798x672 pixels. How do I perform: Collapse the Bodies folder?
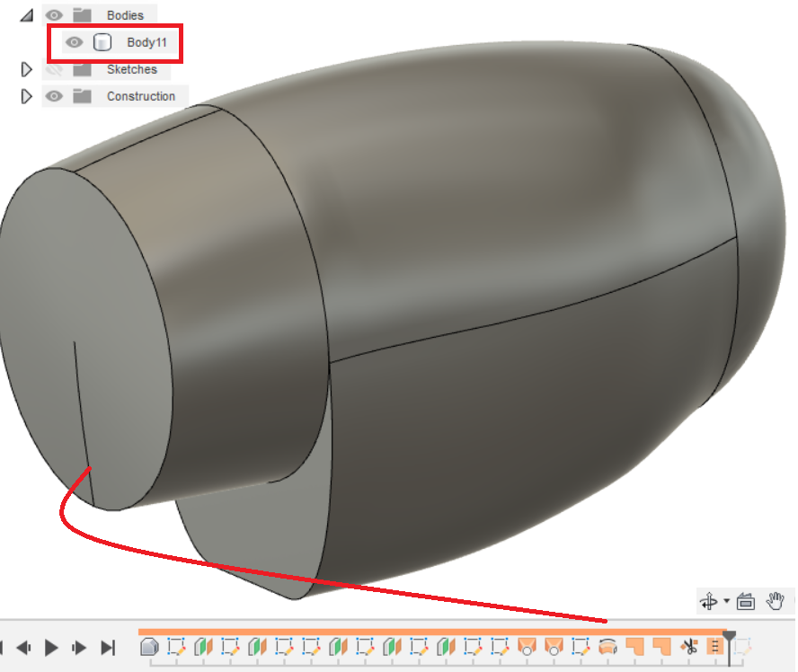tap(26, 15)
